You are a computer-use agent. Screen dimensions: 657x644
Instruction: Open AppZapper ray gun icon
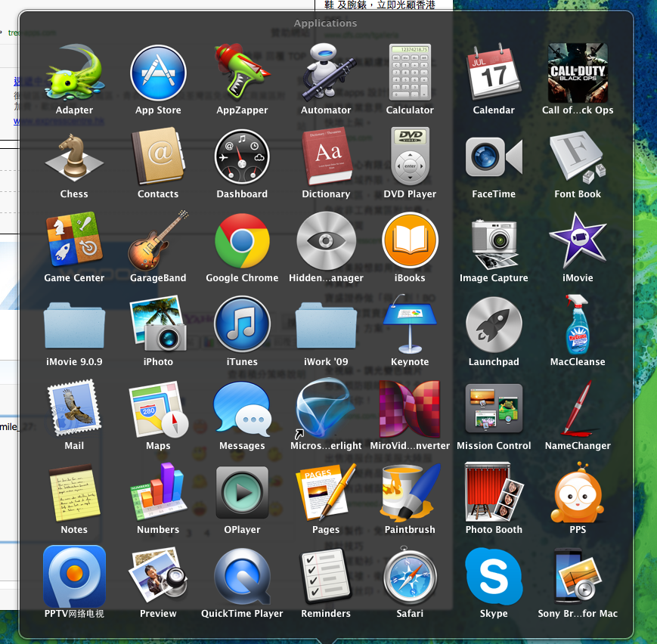coord(242,71)
